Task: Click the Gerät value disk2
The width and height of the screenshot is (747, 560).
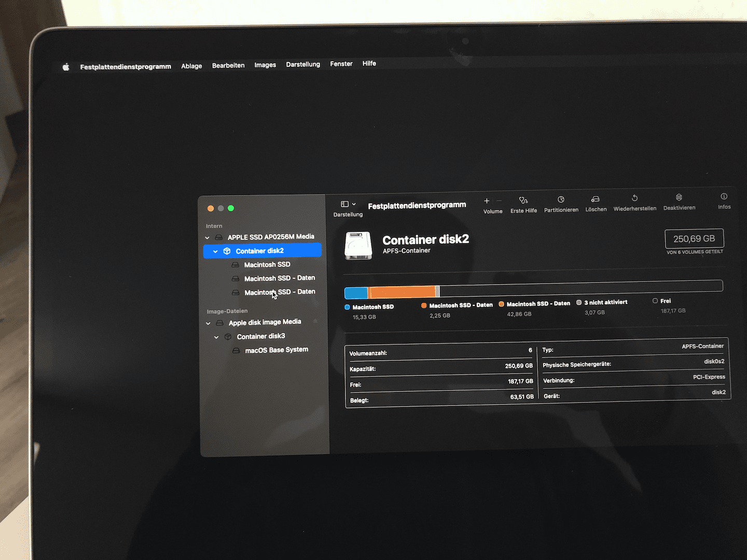Action: click(719, 393)
